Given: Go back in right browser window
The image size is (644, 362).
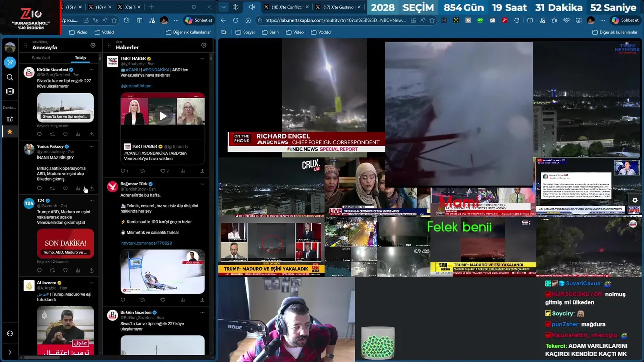Looking at the screenshot, I should (x=223, y=20).
